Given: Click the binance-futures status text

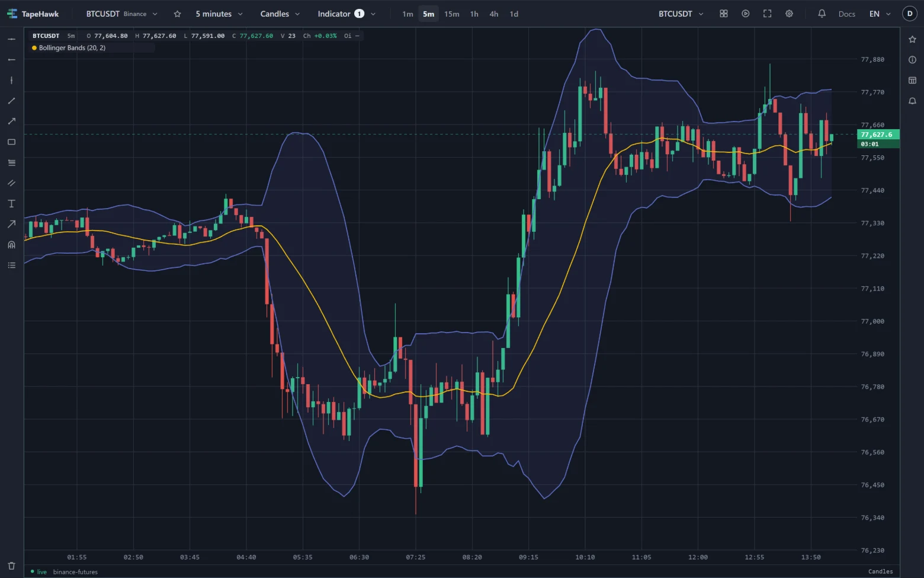Looking at the screenshot, I should tap(75, 572).
